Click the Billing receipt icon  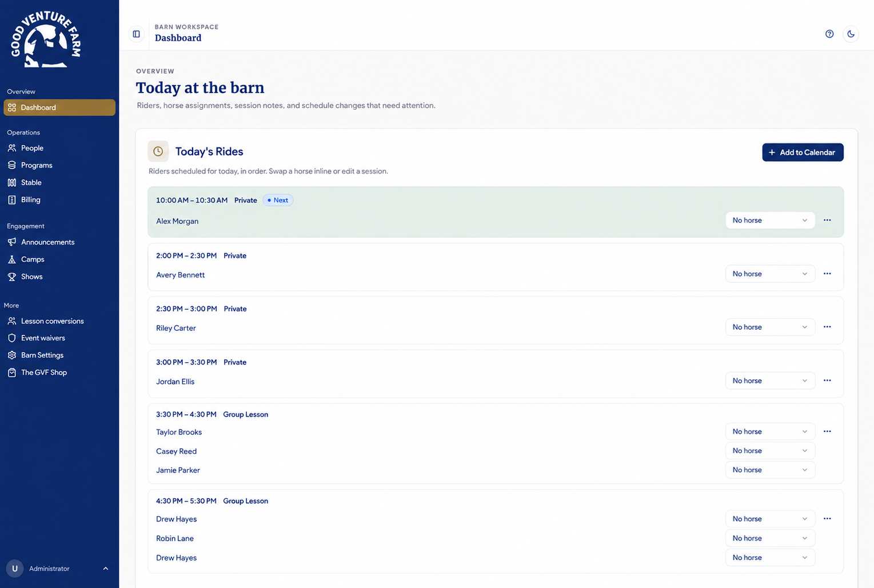click(x=12, y=200)
